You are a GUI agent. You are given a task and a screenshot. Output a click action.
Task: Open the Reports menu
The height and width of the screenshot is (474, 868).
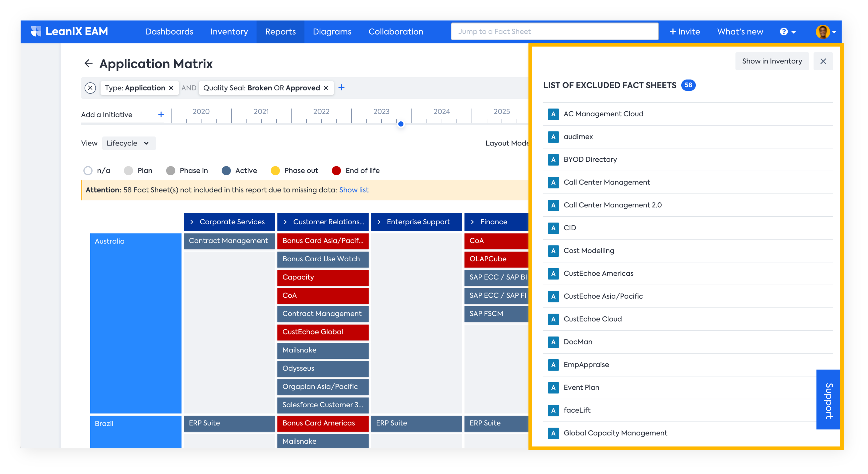pos(280,32)
